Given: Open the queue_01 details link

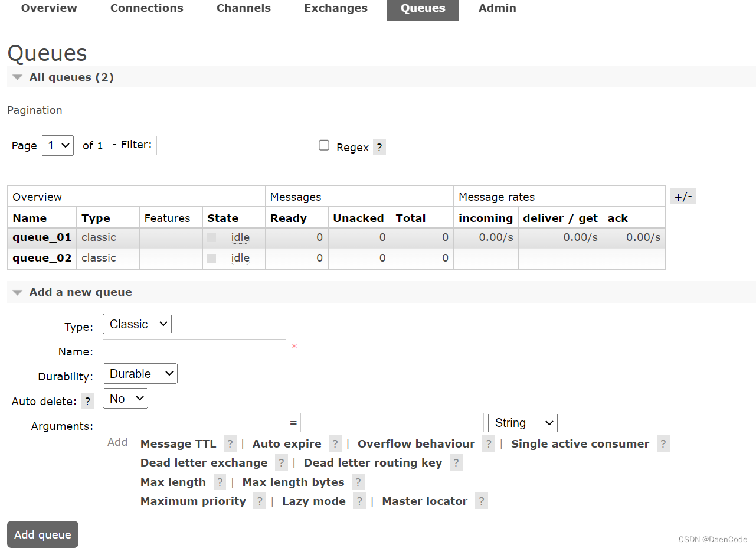Looking at the screenshot, I should coord(41,237).
